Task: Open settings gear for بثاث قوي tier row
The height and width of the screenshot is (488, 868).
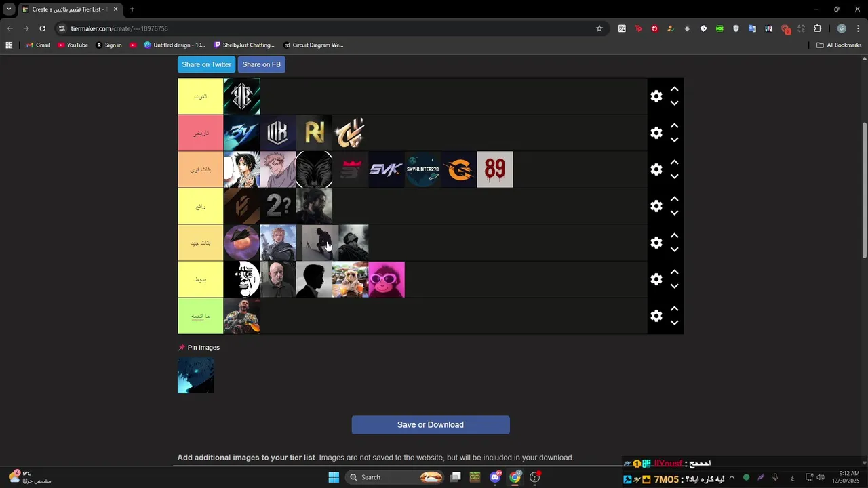Action: pos(656,169)
